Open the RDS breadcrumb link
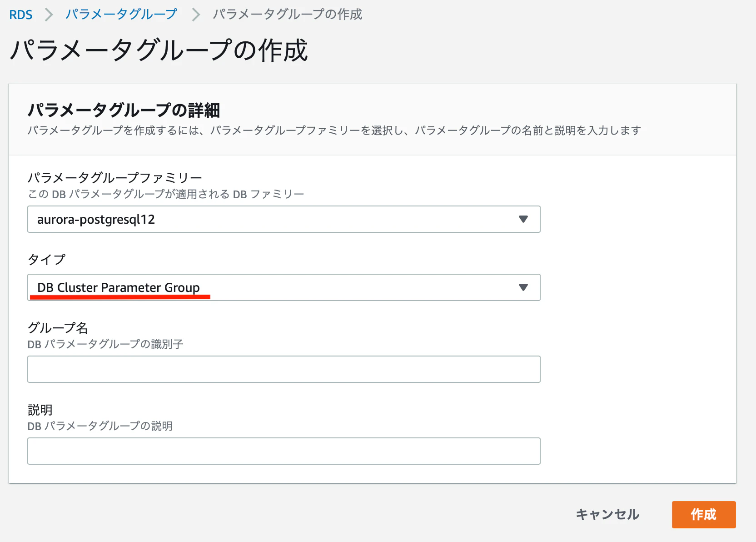The image size is (756, 542). point(21,15)
